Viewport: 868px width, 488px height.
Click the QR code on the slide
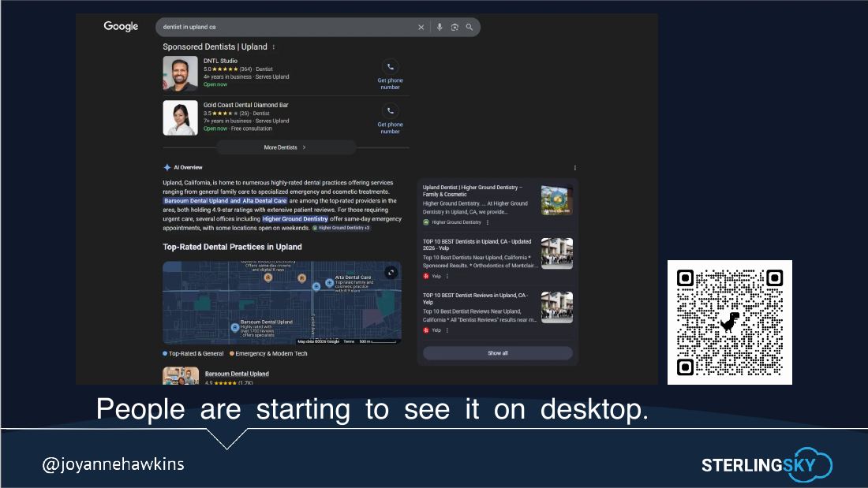(x=730, y=322)
